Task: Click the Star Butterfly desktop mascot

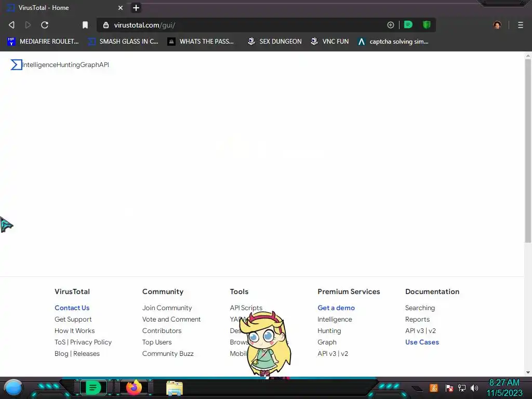Action: tap(266, 344)
